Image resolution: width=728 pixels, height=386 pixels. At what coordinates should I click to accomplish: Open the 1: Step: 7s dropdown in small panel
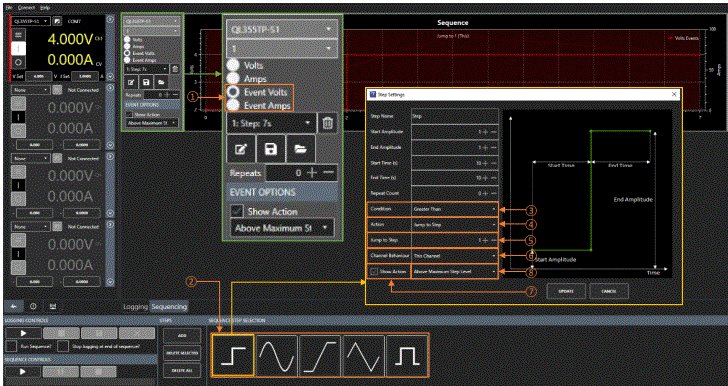tap(146, 69)
